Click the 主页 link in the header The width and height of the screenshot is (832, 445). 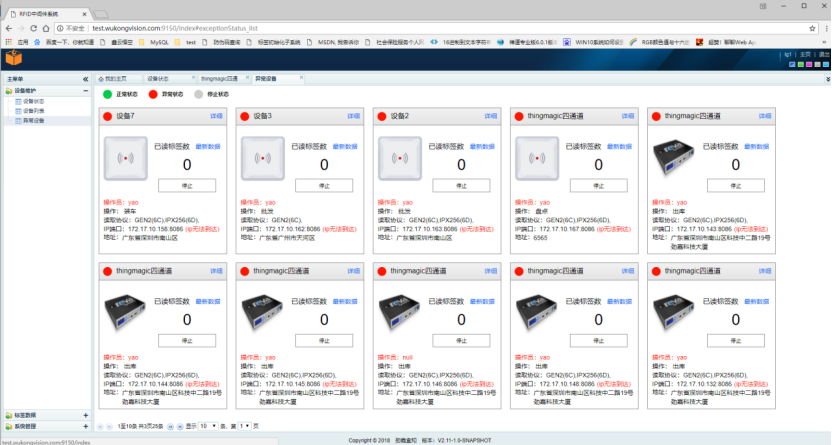(805, 55)
